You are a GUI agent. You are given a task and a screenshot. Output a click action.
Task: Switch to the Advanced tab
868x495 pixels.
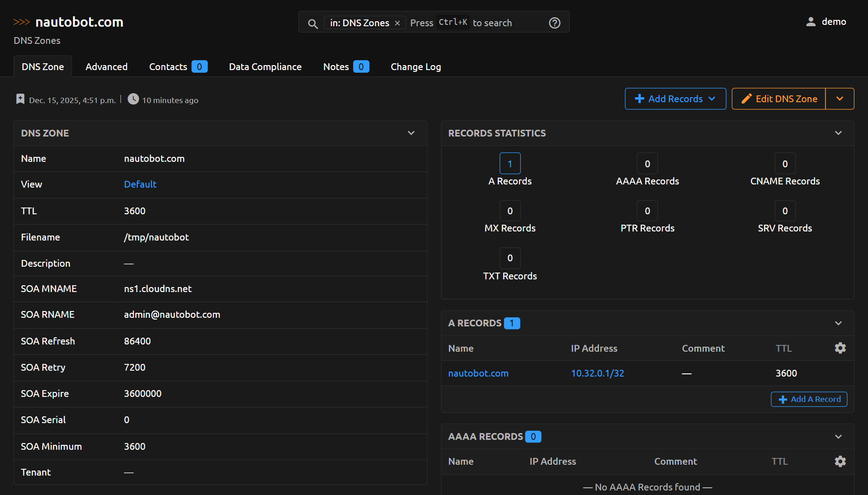click(x=106, y=66)
